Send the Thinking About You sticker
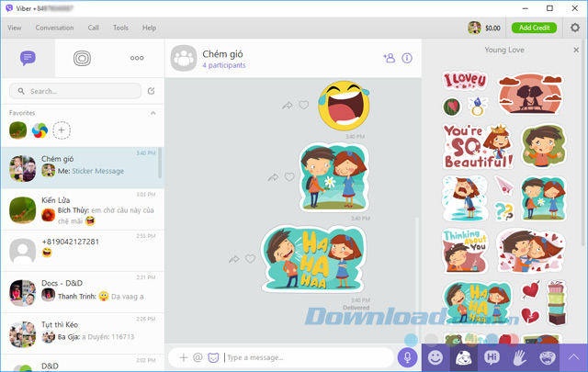The height and width of the screenshot is (372, 588). (x=465, y=252)
